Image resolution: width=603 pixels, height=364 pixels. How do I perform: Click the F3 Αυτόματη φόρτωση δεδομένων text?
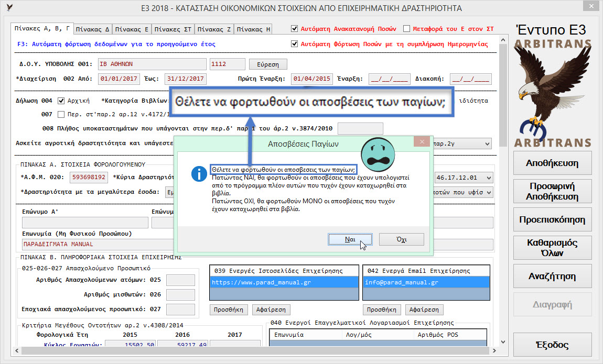pyautogui.click(x=116, y=44)
